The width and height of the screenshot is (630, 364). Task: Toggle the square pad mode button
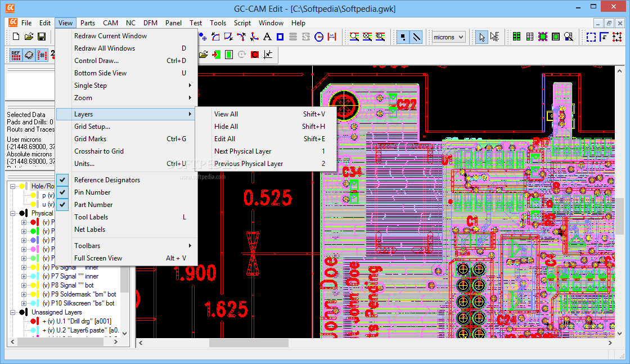(x=403, y=37)
